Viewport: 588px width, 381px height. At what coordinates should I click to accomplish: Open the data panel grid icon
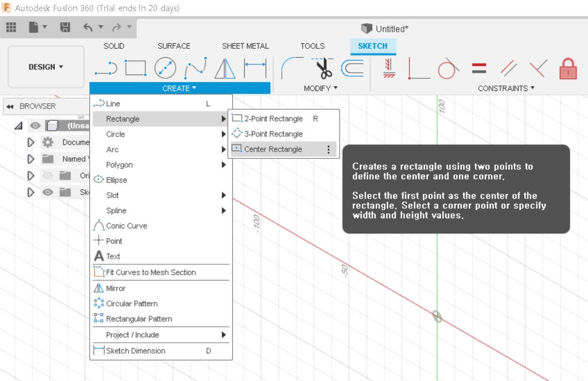[11, 27]
